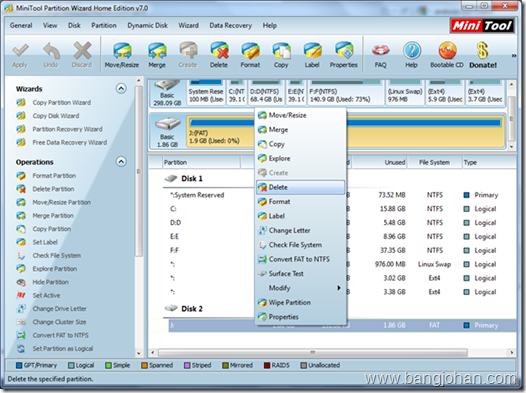Open the Disk menu

pyautogui.click(x=74, y=25)
